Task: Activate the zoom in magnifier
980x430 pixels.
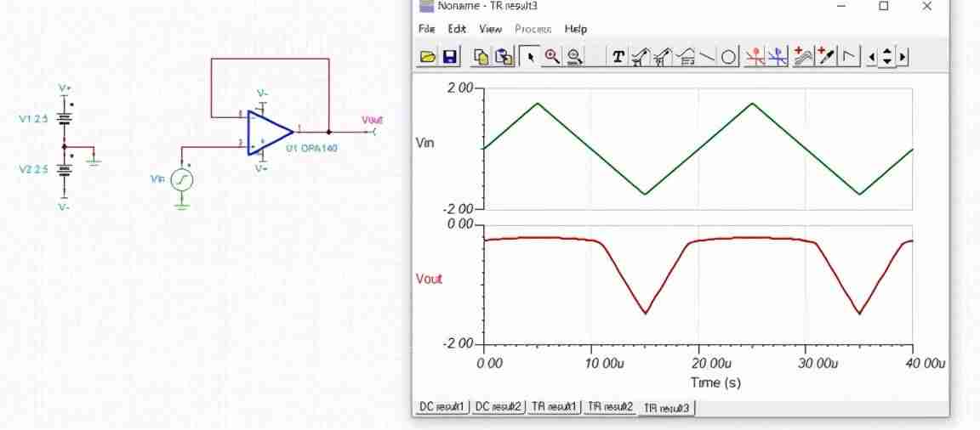Action: [x=552, y=57]
